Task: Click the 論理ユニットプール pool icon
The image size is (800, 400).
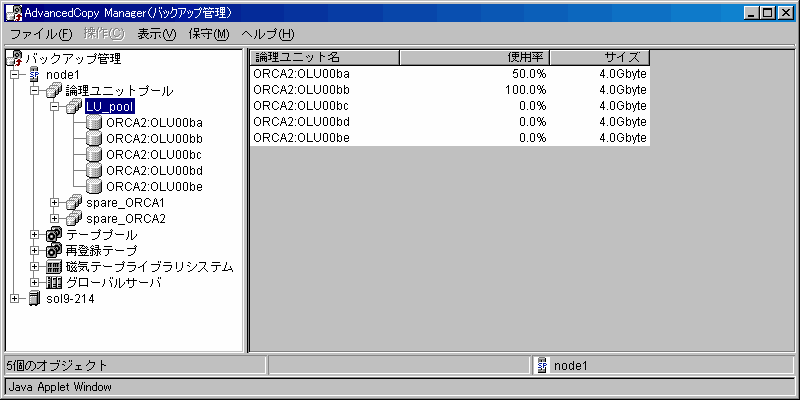Action: click(54, 91)
